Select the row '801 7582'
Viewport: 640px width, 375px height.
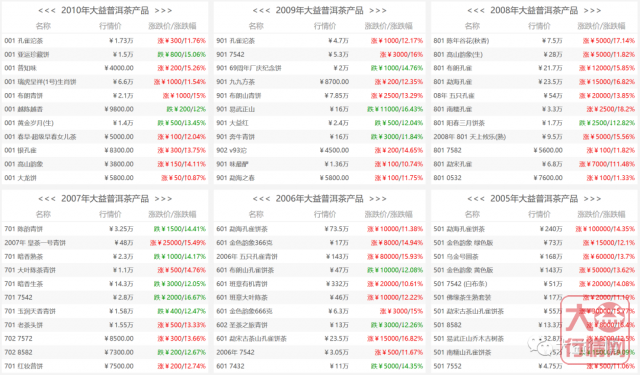click(x=534, y=150)
